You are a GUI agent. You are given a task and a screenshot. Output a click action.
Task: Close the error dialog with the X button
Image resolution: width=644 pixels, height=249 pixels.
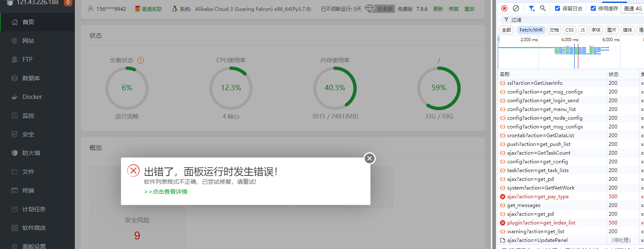370,158
